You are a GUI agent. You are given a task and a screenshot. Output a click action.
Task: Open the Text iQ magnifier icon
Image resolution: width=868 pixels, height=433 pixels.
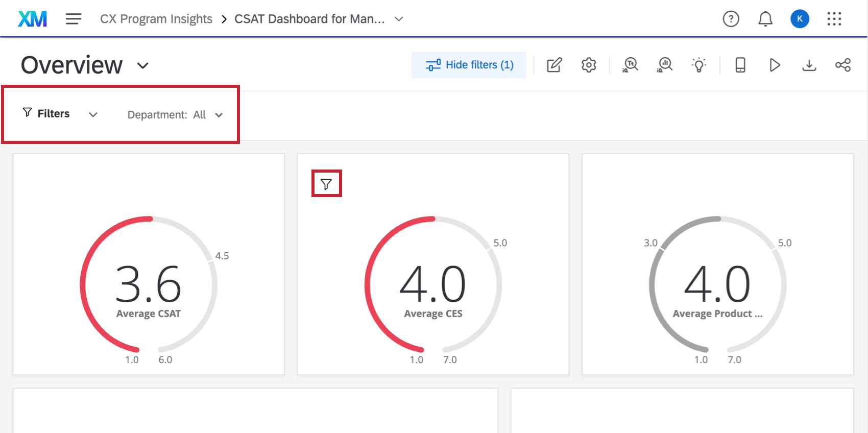tap(630, 65)
